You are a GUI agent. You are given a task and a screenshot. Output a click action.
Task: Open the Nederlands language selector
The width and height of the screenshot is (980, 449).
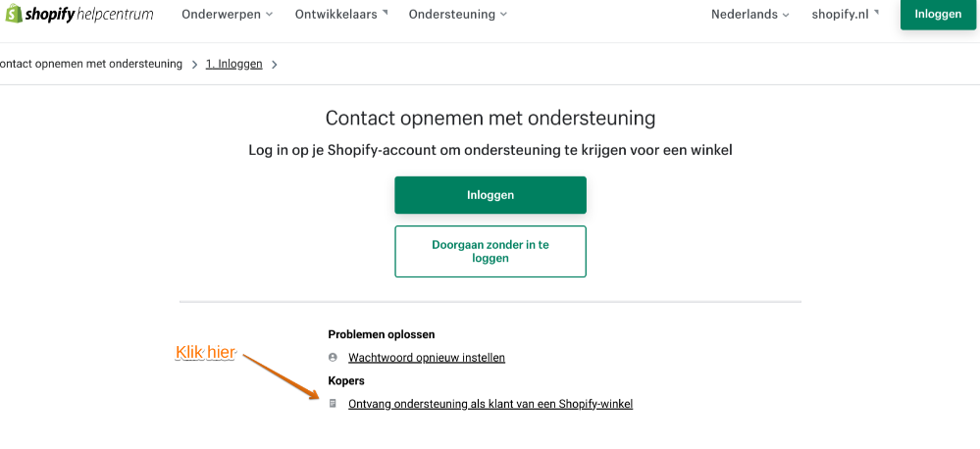pos(749,14)
